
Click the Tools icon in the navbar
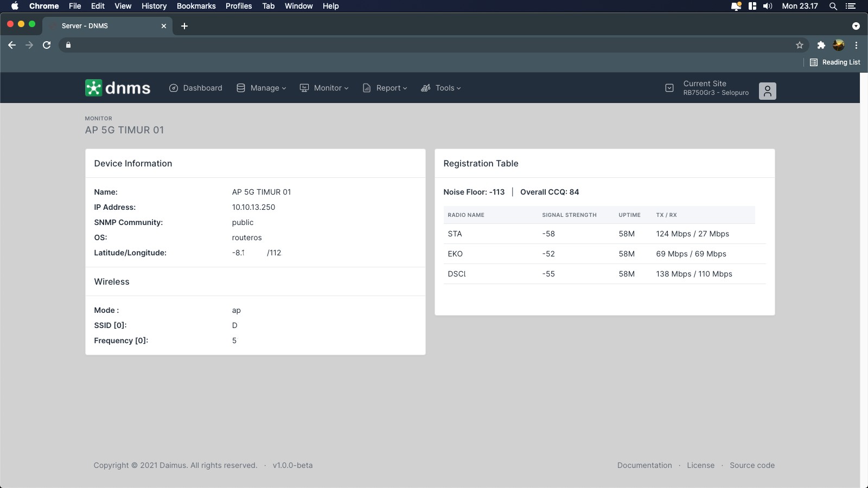[x=425, y=87]
